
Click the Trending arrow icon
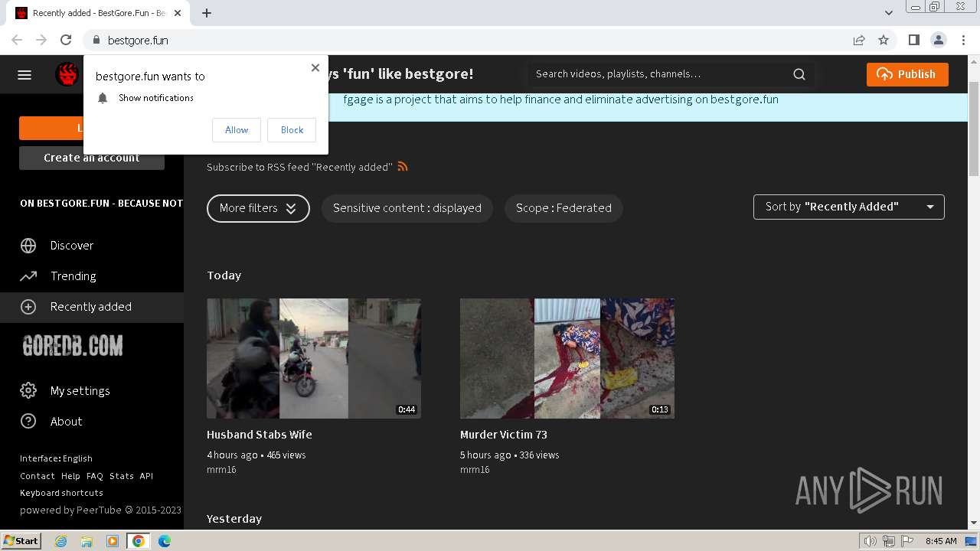click(x=28, y=276)
